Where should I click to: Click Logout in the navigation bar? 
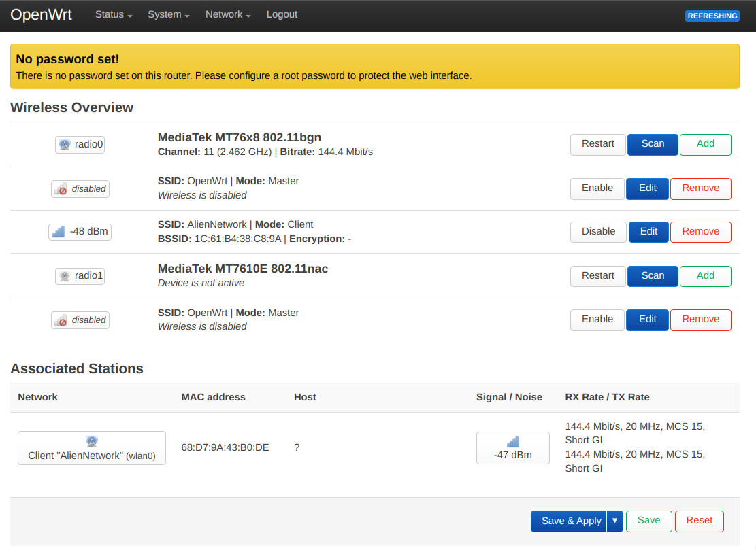(282, 14)
